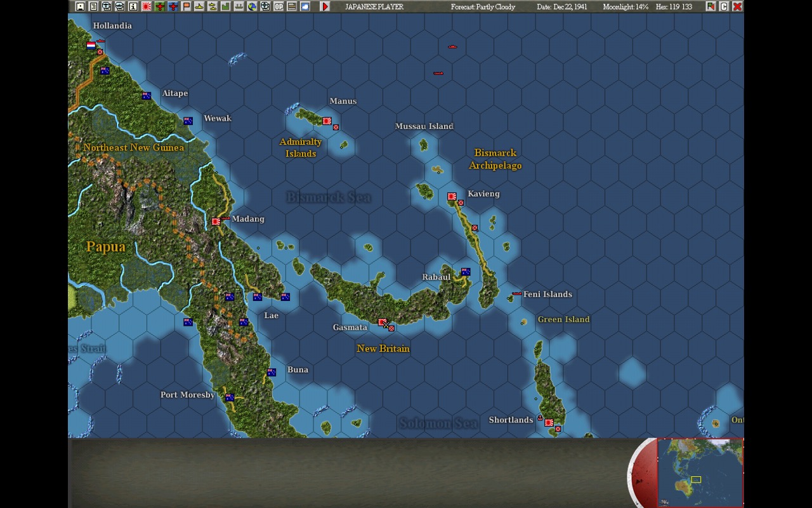The height and width of the screenshot is (508, 812).
Task: Click the Madang map label
Action: click(x=248, y=219)
